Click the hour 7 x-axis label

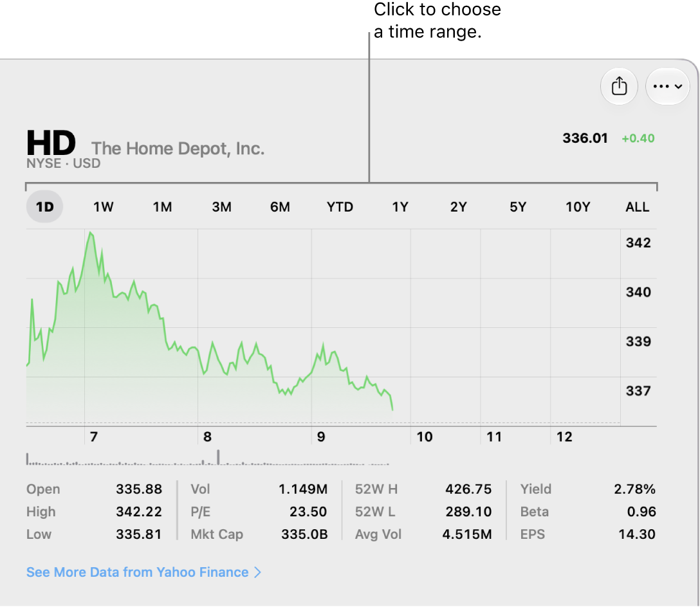[94, 437]
